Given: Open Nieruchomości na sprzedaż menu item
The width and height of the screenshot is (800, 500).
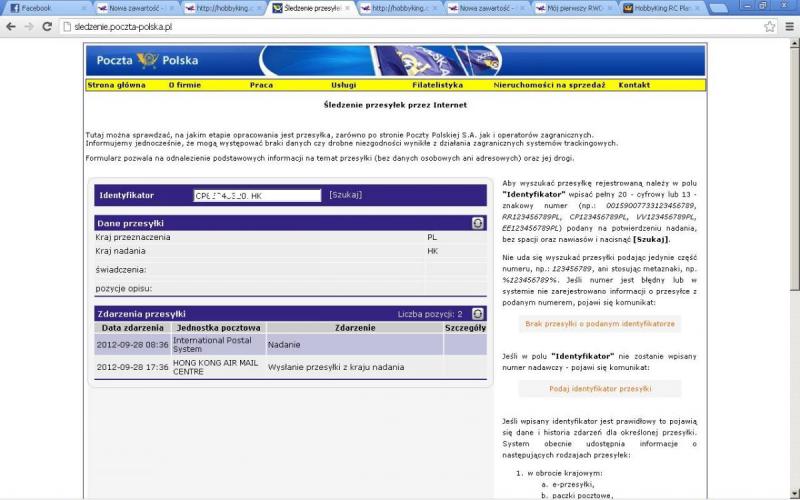Looking at the screenshot, I should [549, 85].
